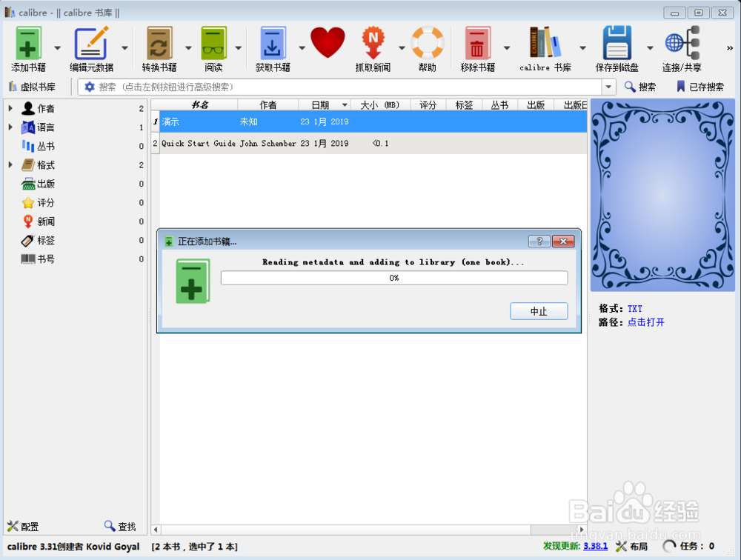Open the Edit metadata dropdown arrow
The height and width of the screenshot is (560, 741).
click(124, 47)
